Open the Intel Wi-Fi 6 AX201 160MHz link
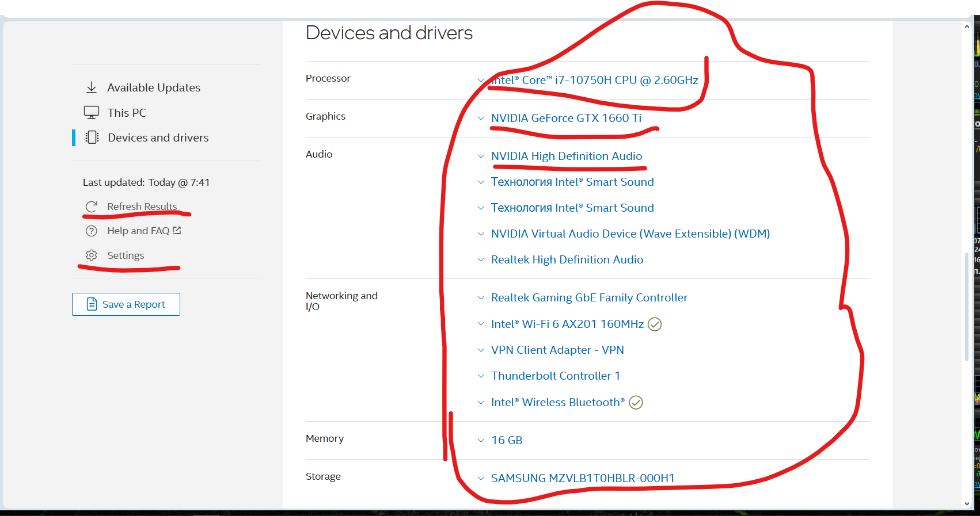Viewport: 980px width, 516px height. 567,324
